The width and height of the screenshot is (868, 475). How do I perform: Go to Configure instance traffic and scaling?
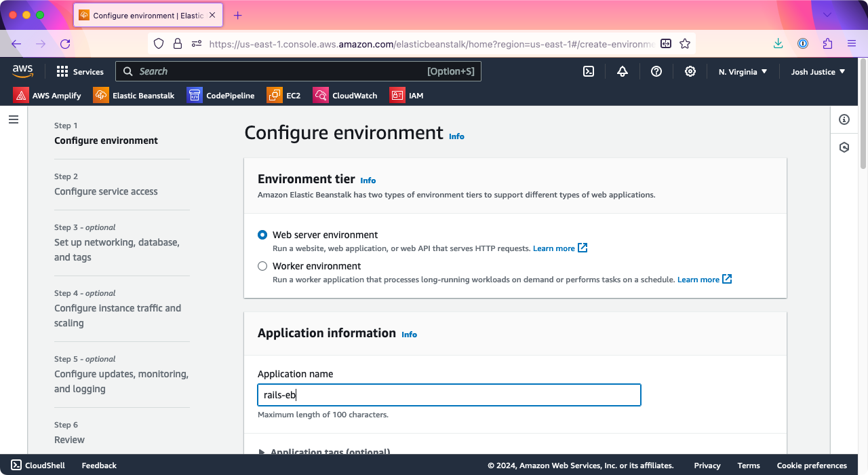click(117, 316)
